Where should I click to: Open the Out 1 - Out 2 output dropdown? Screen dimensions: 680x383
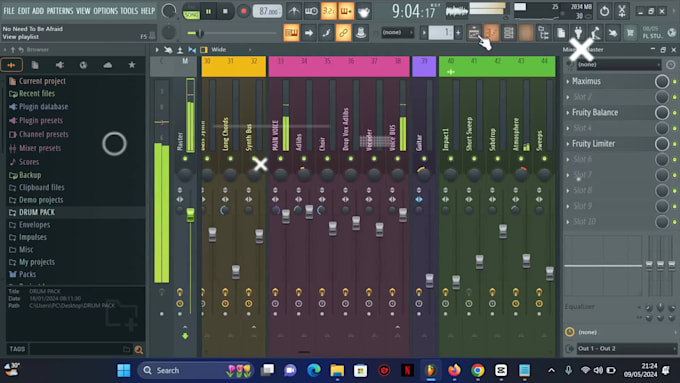(x=626, y=348)
